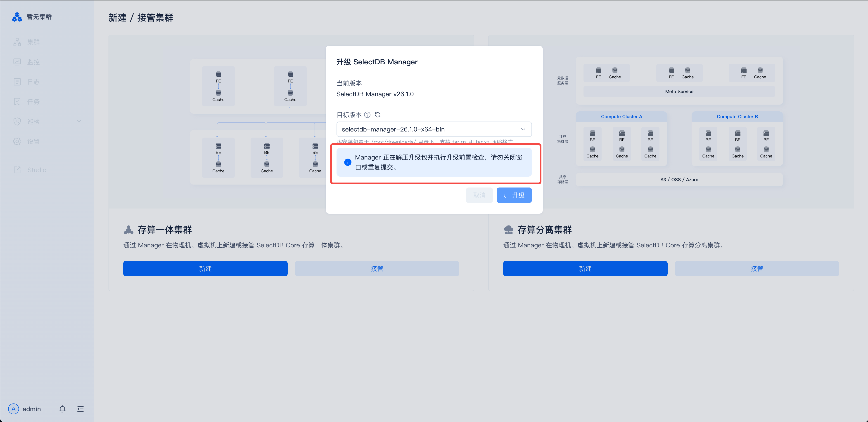This screenshot has height=422, width=868.
Task: Open the 集群 cluster menu item
Action: [x=47, y=42]
